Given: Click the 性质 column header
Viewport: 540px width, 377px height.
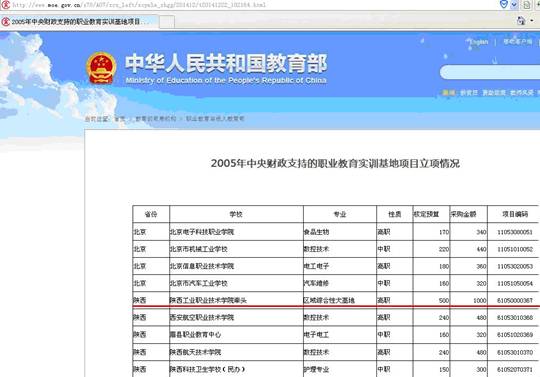Looking at the screenshot, I should coord(395,214).
